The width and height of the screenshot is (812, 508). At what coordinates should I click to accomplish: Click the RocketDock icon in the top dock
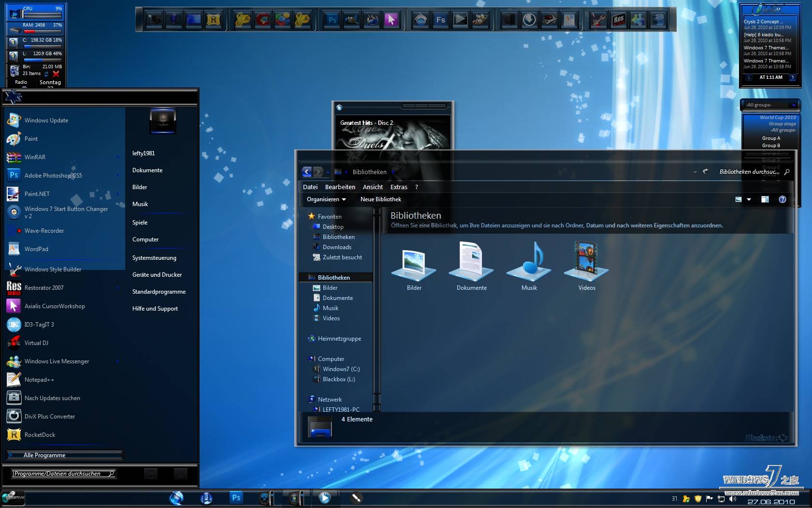tap(213, 20)
